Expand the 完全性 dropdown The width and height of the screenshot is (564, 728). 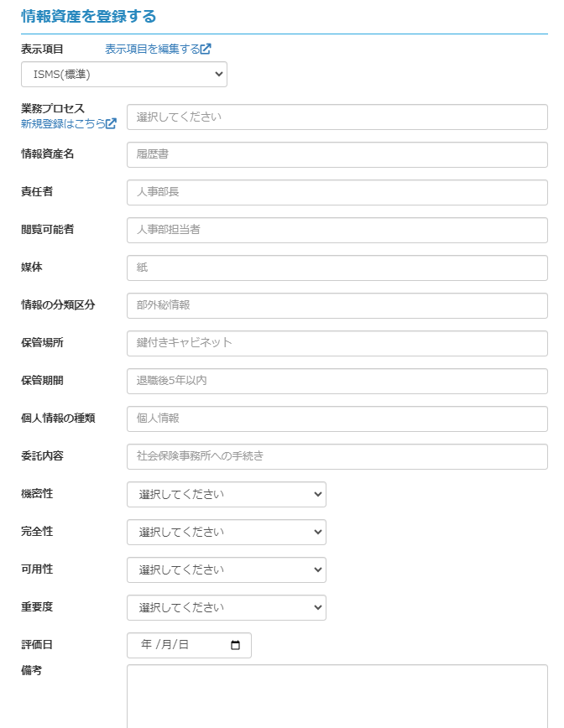(x=226, y=533)
